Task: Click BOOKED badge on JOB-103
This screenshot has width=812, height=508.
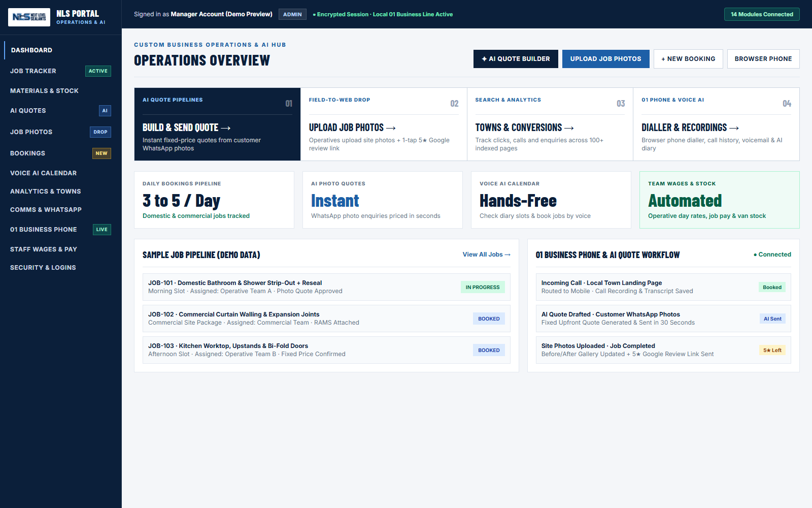Action: pyautogui.click(x=489, y=351)
